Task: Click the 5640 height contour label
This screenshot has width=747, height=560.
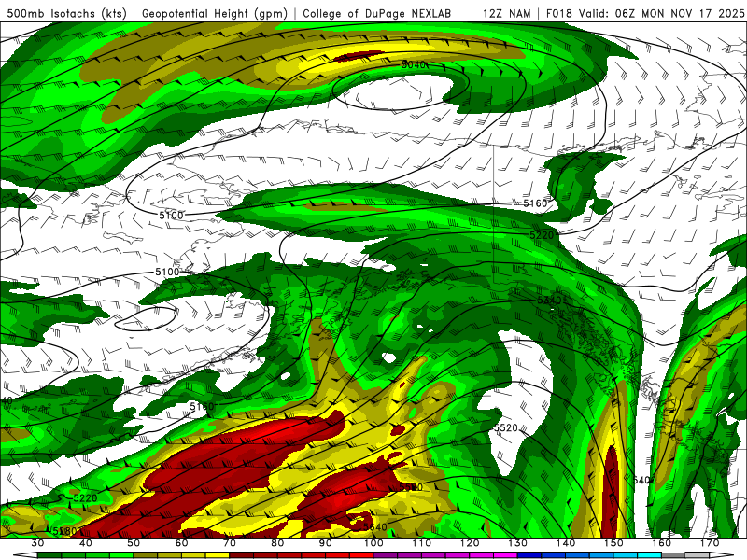Action: point(375,526)
